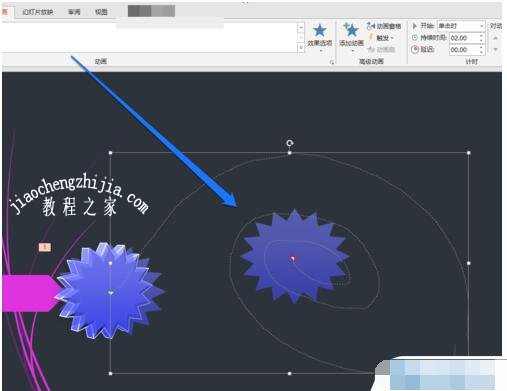Open the Start (开始) timing combo box
Image resolution: width=507 pixels, height=391 pixels.
click(x=461, y=26)
